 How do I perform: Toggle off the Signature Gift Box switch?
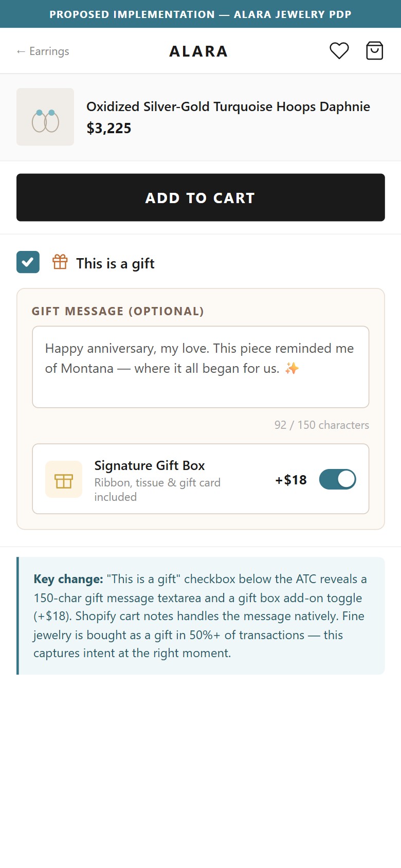338,479
